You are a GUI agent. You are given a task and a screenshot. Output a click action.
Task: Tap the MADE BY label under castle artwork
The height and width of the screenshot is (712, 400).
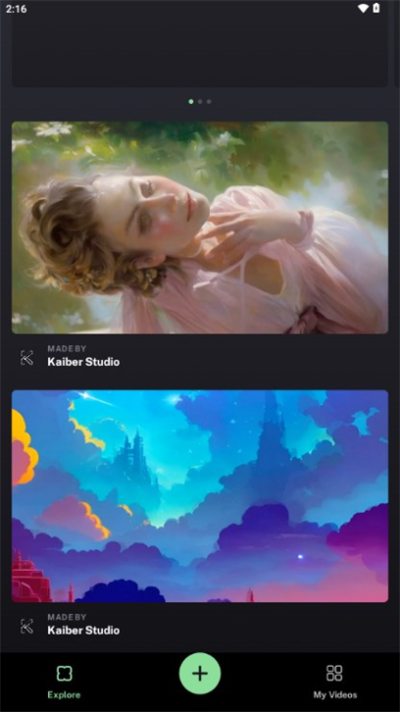point(67,617)
